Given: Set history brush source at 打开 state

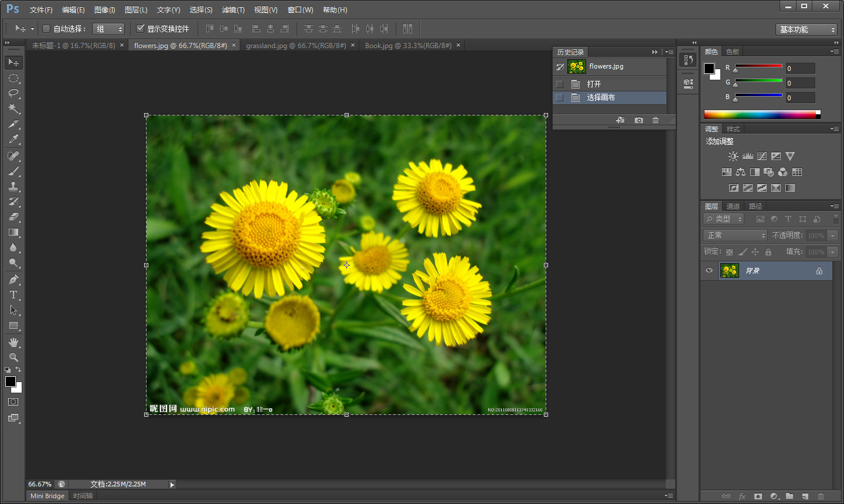Looking at the screenshot, I should [x=560, y=84].
